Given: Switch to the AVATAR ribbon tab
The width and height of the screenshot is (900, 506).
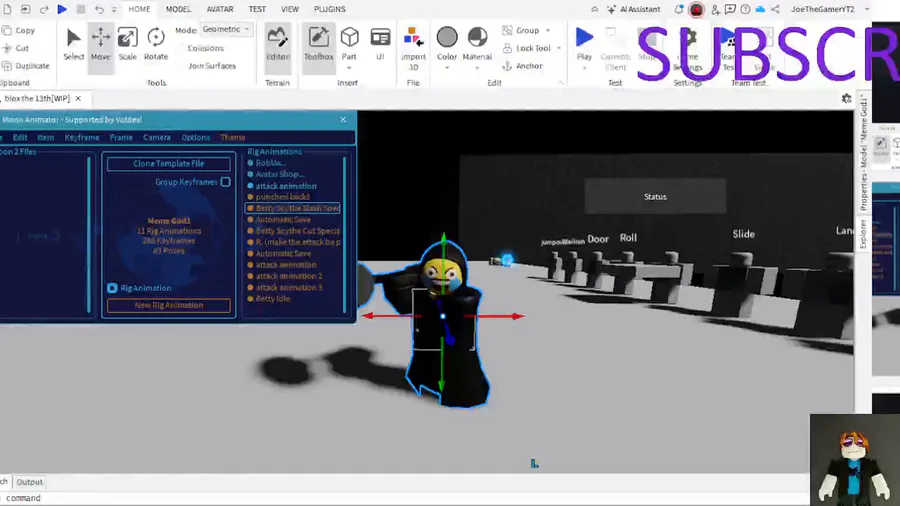Looking at the screenshot, I should coord(220,9).
